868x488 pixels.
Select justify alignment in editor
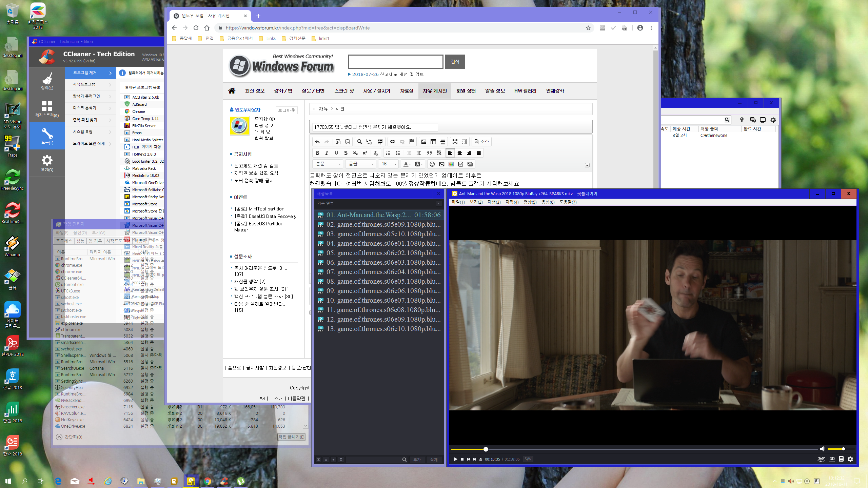click(479, 153)
